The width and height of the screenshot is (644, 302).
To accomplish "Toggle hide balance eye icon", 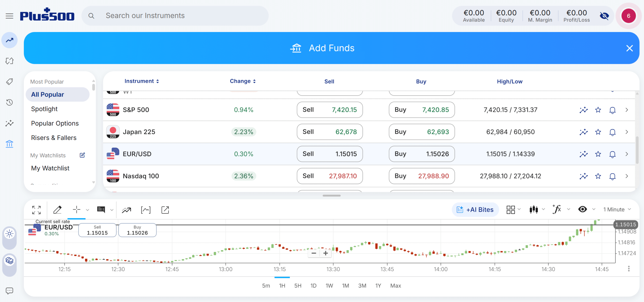I will (x=604, y=16).
